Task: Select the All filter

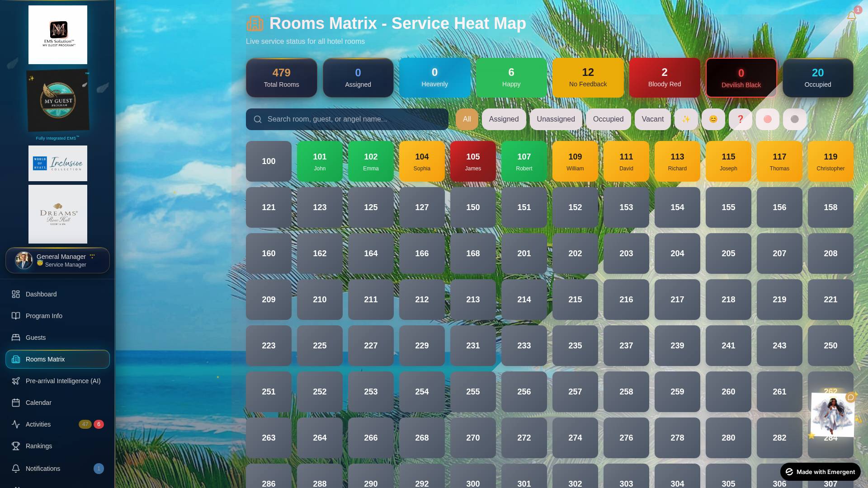Action: (467, 119)
